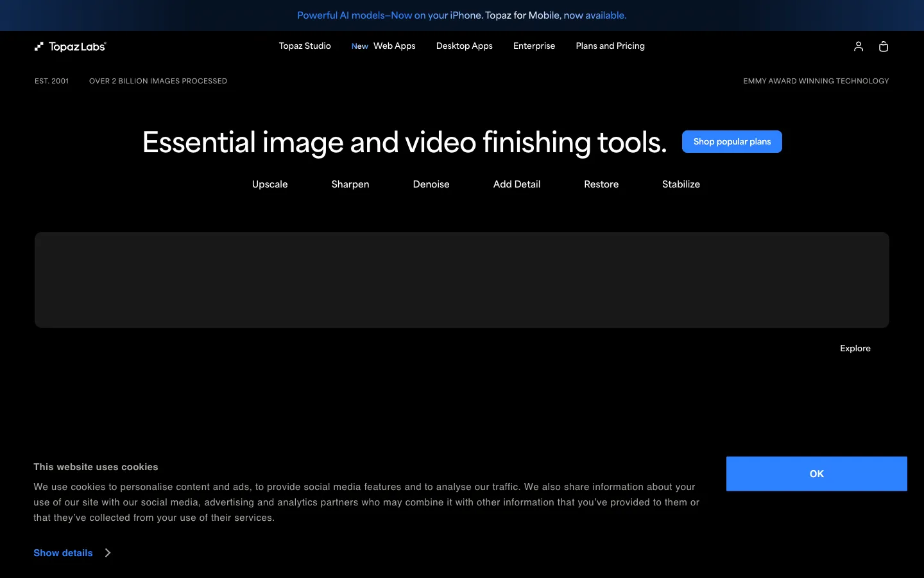924x578 pixels.
Task: Click the Topaz Labs logo
Action: coord(71,46)
